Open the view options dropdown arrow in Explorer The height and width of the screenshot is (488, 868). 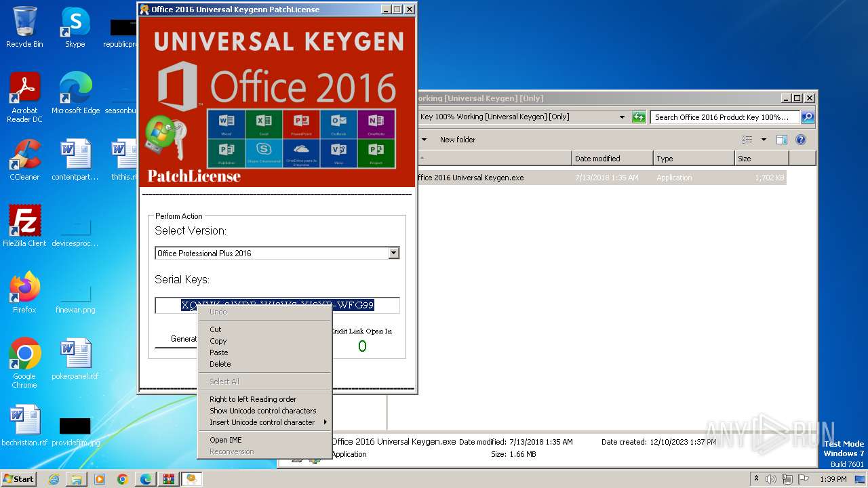pos(763,140)
